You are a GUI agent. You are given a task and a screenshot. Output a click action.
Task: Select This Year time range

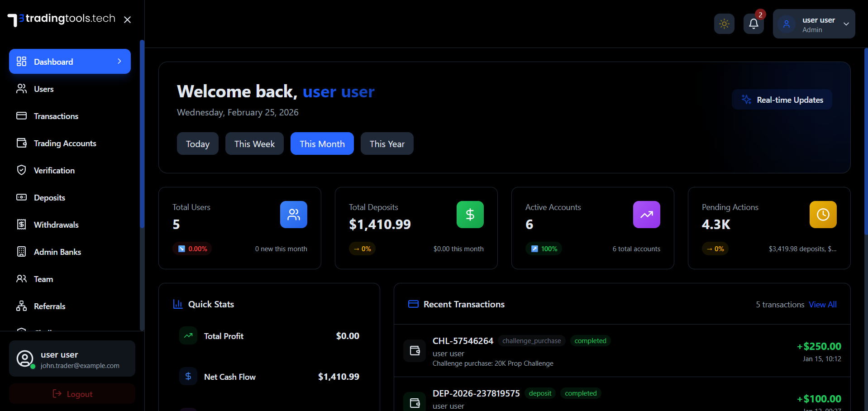[387, 144]
